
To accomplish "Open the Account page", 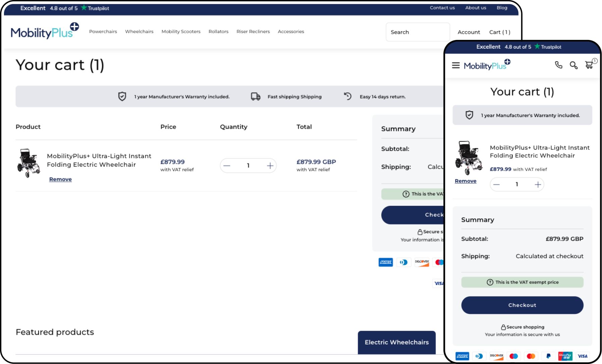I will click(x=469, y=32).
